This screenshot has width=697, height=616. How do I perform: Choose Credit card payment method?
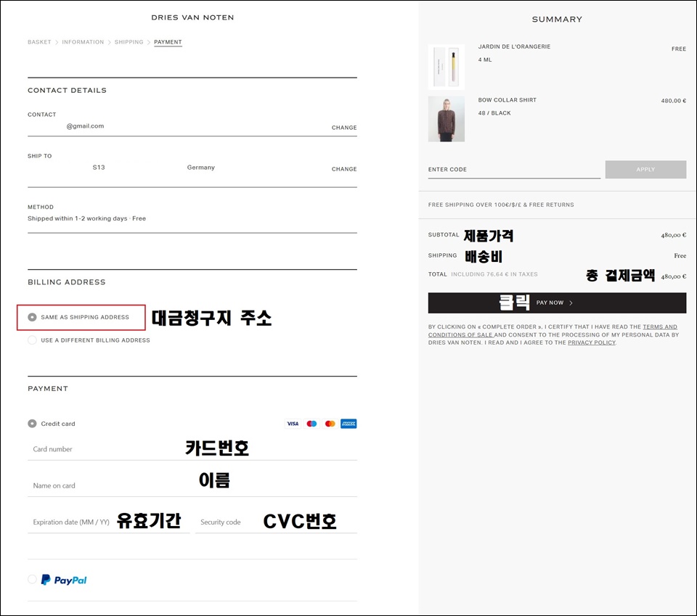(32, 424)
